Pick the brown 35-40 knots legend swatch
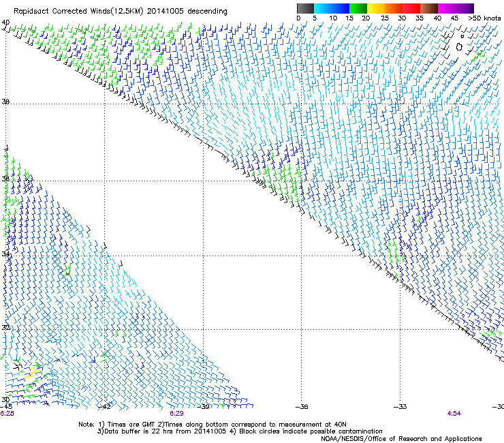 [429, 8]
